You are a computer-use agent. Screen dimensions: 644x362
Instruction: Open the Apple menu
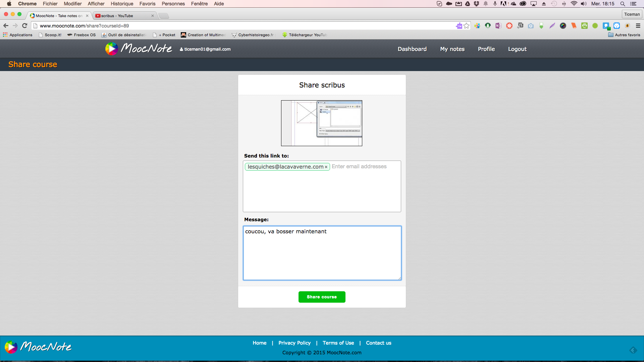tap(9, 4)
